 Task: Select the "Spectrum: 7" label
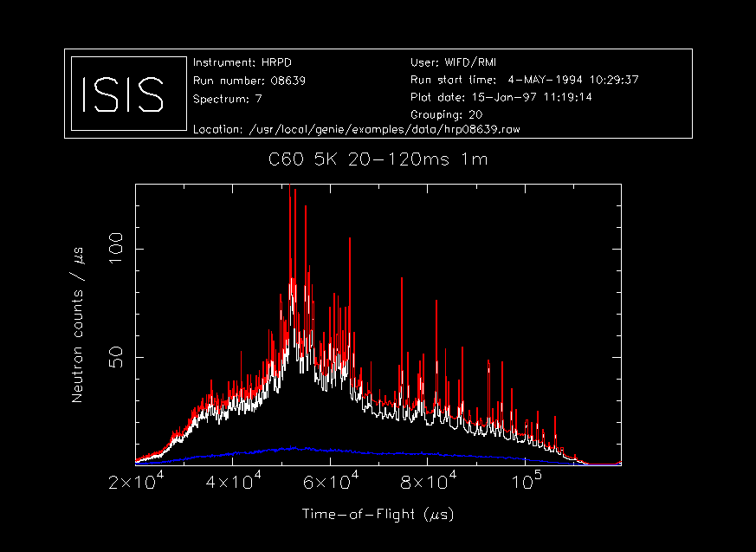tap(228, 100)
